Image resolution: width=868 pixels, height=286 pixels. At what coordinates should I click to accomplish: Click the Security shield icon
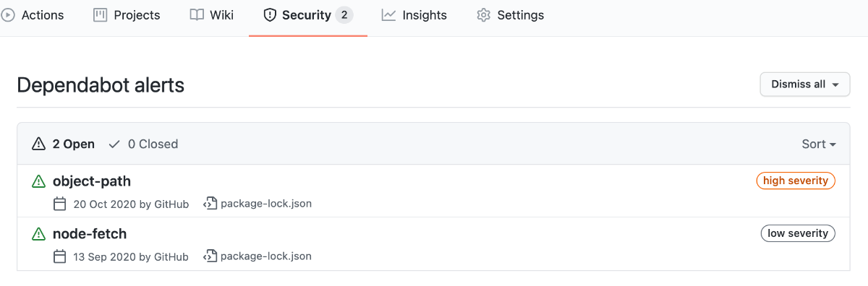click(270, 14)
